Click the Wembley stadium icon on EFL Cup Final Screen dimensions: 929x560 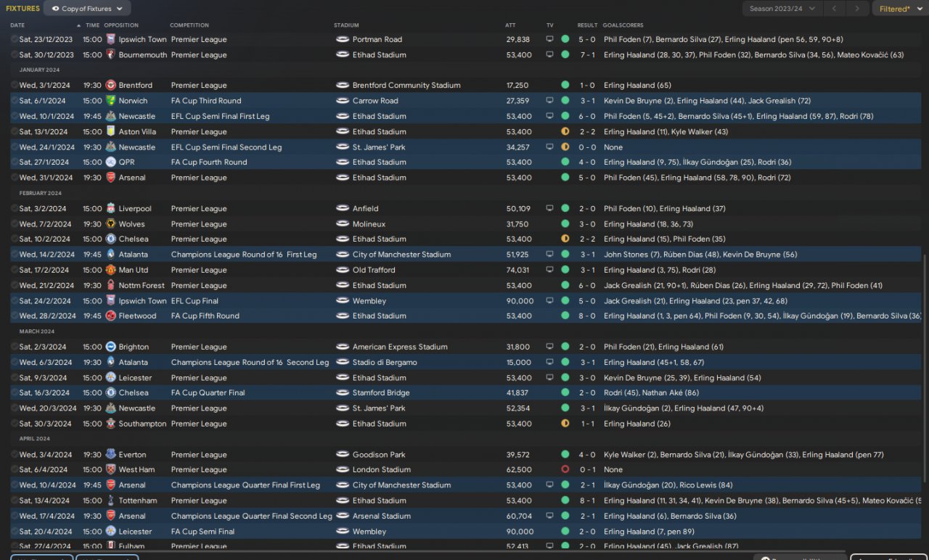tap(343, 301)
